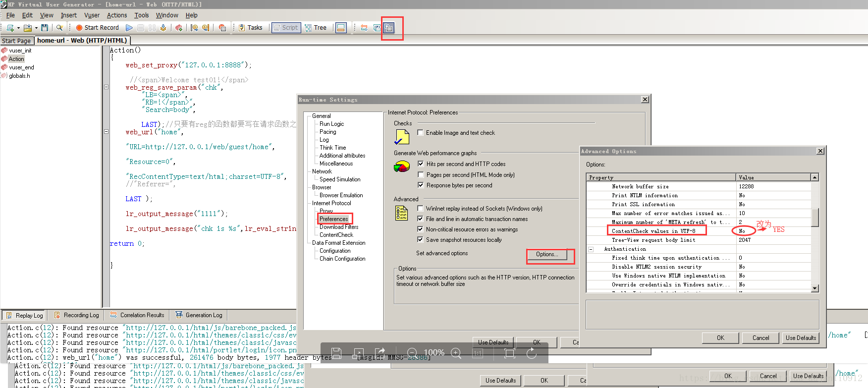Collapse the Authentication group in Advanced Options

pyautogui.click(x=591, y=249)
